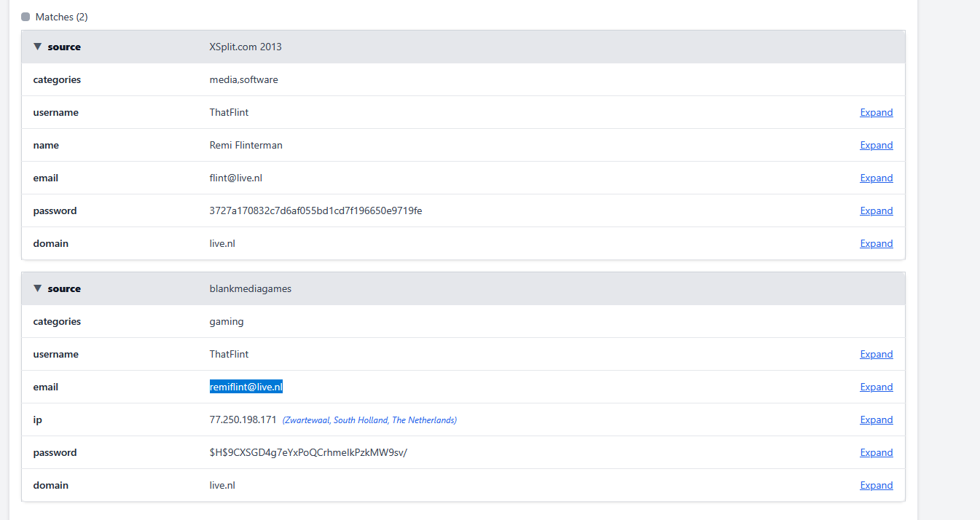Expand the domain row under blankmediagames
This screenshot has width=980, height=520.
[x=876, y=485]
